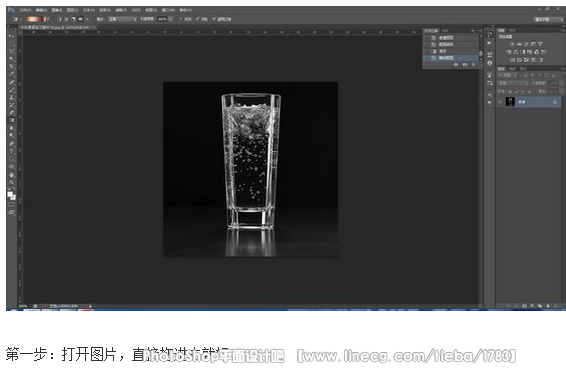Open the Window menu
The image size is (566, 373).
[x=168, y=10]
